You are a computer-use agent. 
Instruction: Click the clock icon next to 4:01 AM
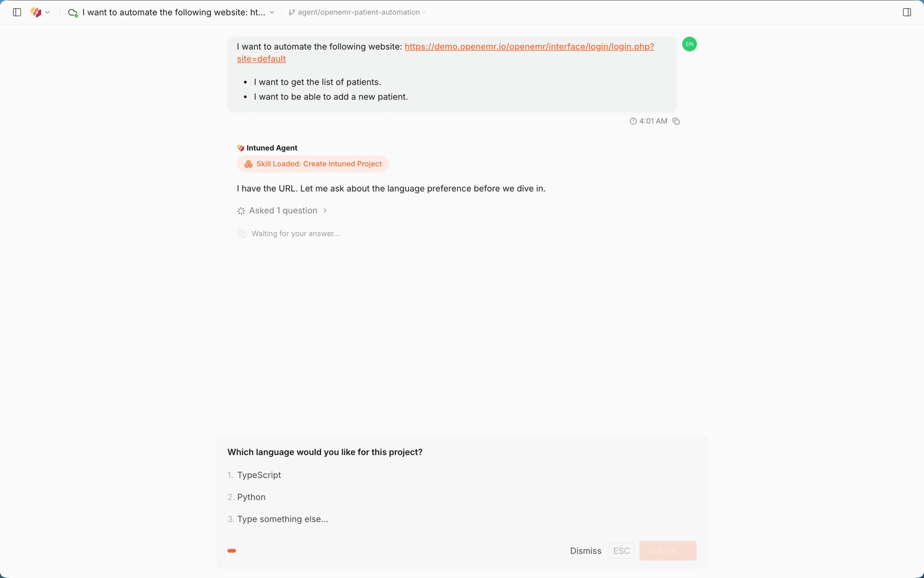pos(633,121)
